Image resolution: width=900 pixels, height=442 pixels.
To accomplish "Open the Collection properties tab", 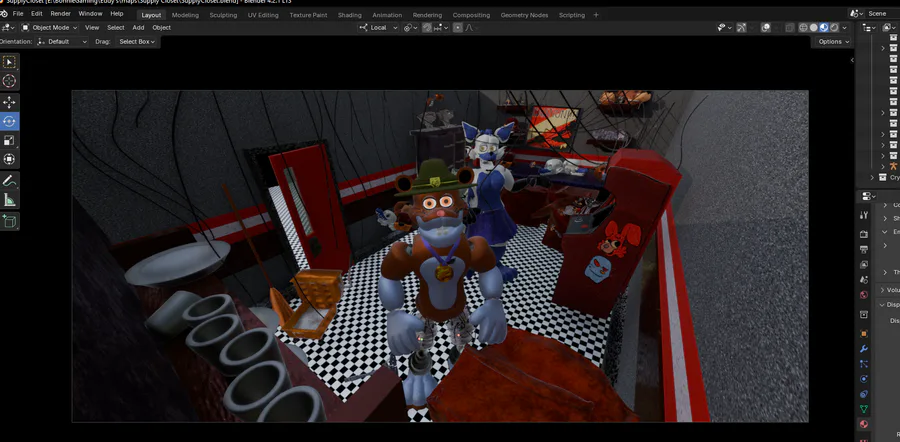I will (864, 314).
